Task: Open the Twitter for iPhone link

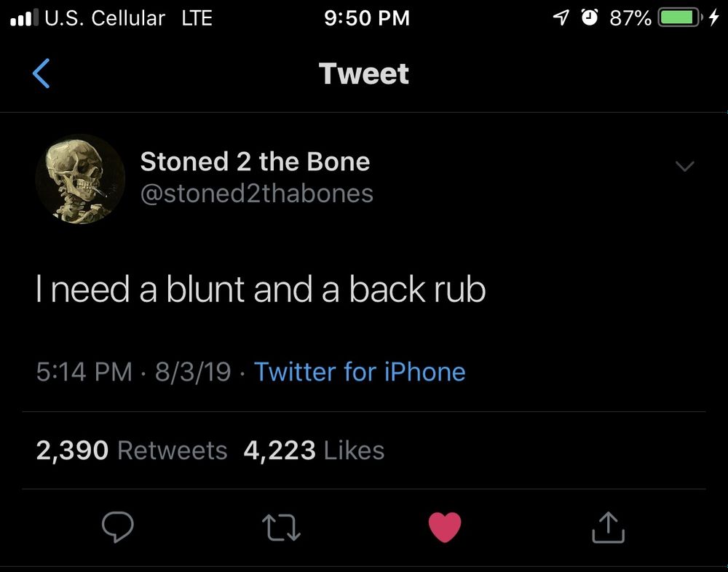Action: pos(360,372)
